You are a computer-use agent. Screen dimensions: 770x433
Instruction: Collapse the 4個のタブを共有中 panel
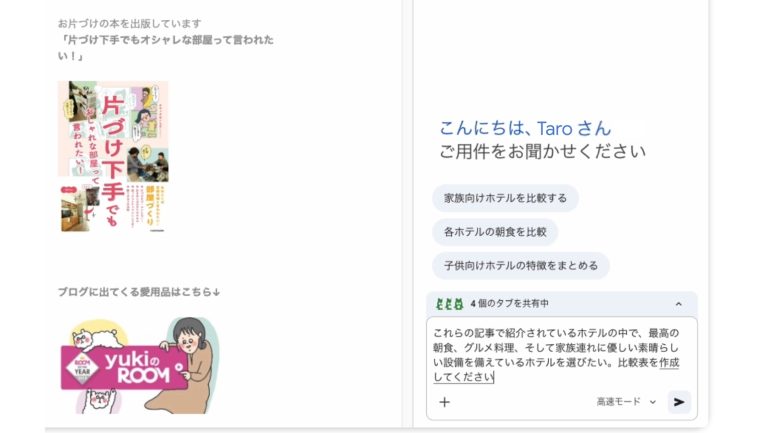point(678,304)
